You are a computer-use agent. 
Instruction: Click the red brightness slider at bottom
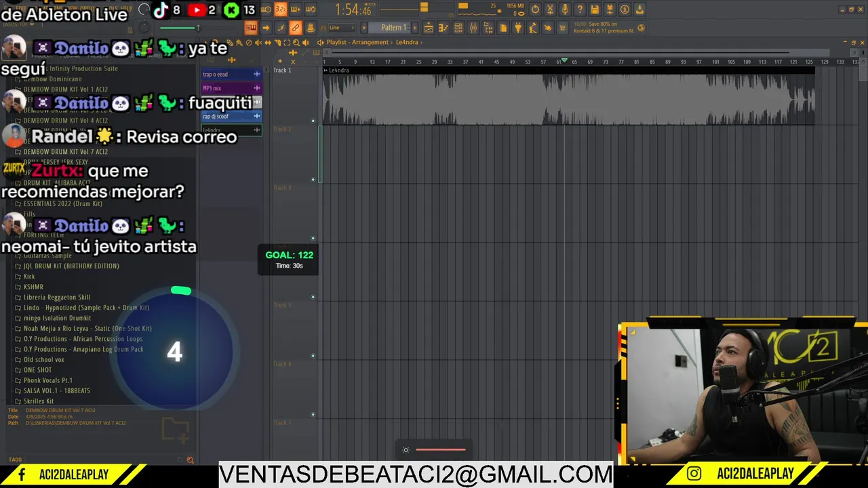[441, 449]
